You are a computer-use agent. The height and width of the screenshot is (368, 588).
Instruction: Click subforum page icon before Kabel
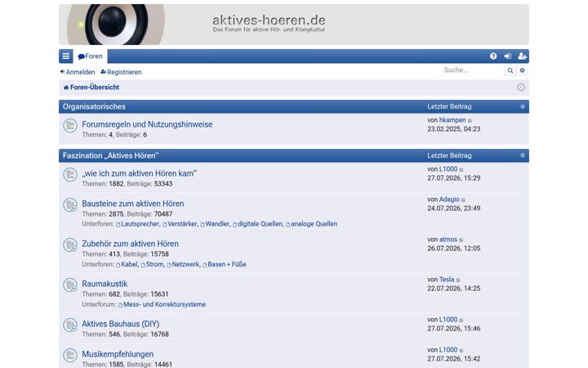(x=118, y=265)
